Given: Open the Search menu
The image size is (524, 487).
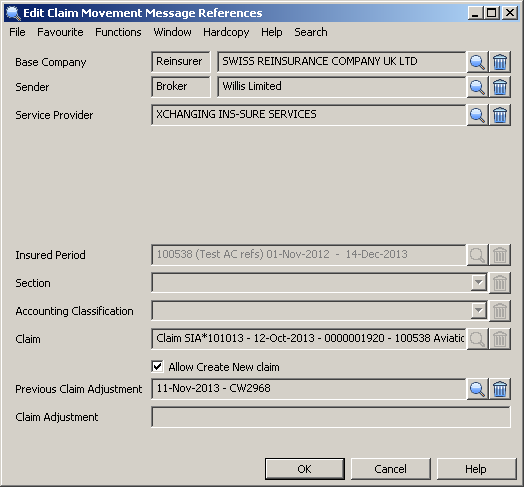Looking at the screenshot, I should 311,32.
